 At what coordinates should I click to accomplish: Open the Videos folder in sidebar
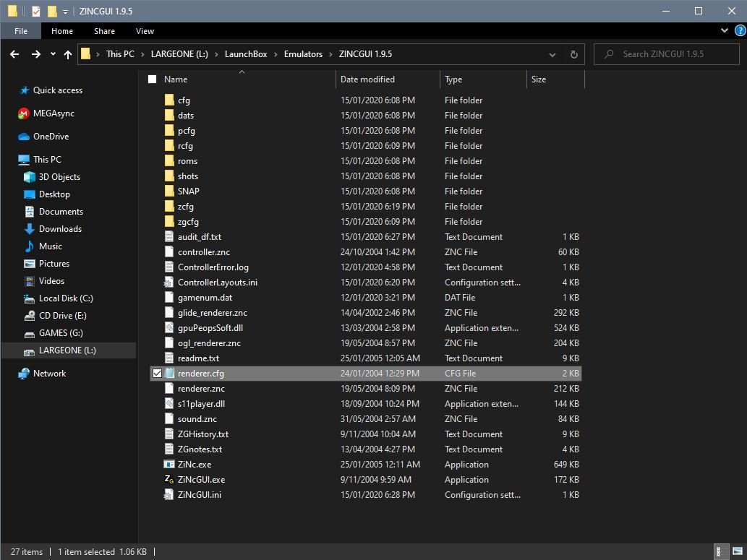pos(44,281)
